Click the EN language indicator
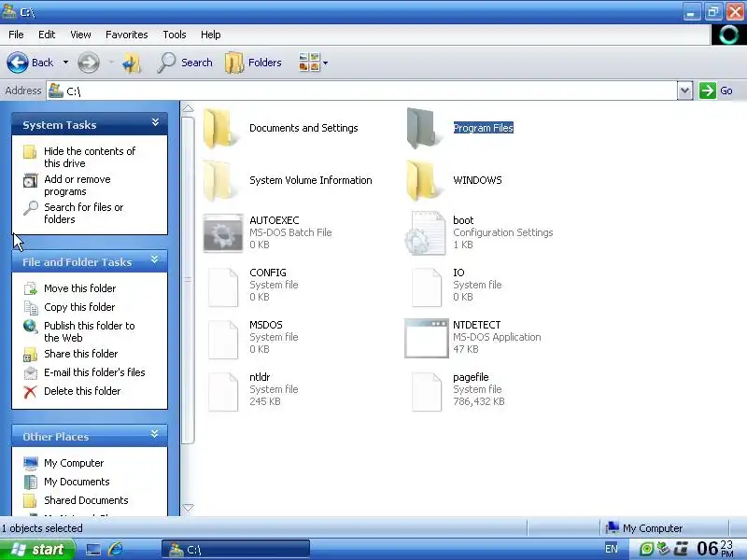The height and width of the screenshot is (560, 747). coord(612,549)
